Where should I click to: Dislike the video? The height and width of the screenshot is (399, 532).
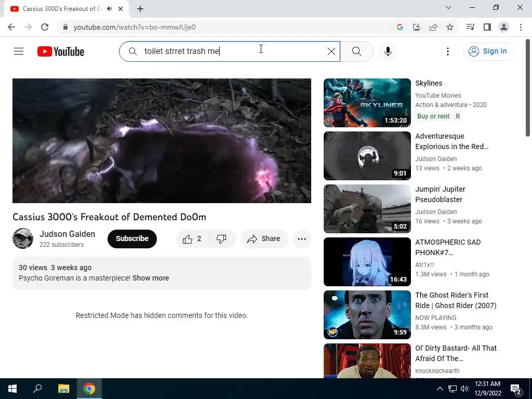click(x=221, y=239)
